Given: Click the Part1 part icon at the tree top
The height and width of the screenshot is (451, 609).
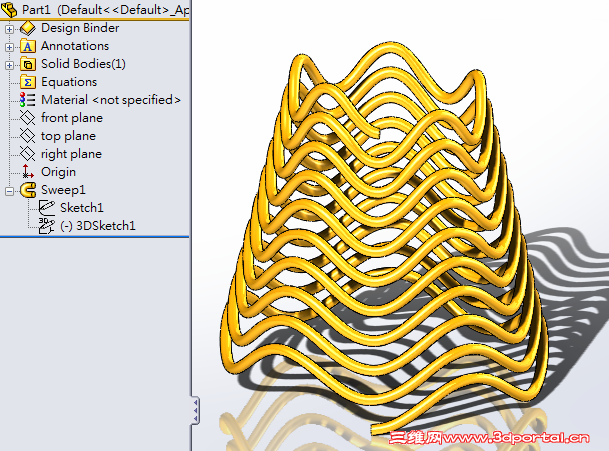Looking at the screenshot, I should [9, 9].
